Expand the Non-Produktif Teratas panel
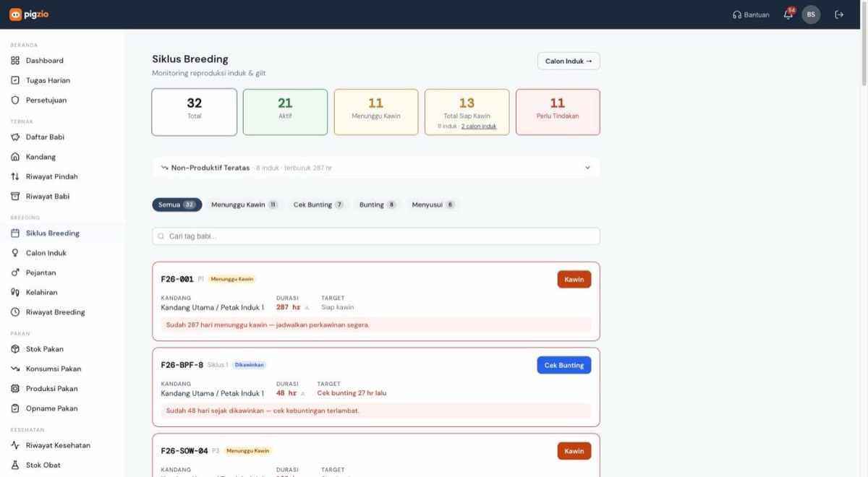Screen dimensions: 868x477 click(376, 168)
